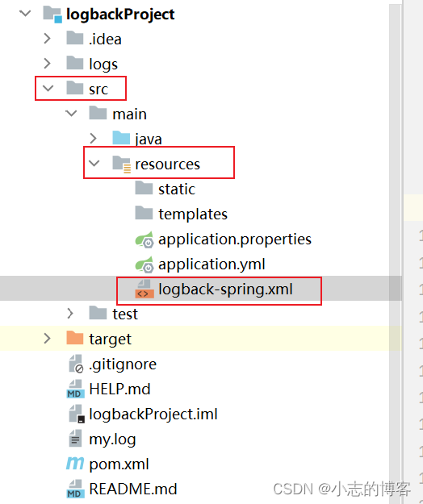This screenshot has height=504, width=423.
Task: Select the logs folder name
Action: (103, 65)
